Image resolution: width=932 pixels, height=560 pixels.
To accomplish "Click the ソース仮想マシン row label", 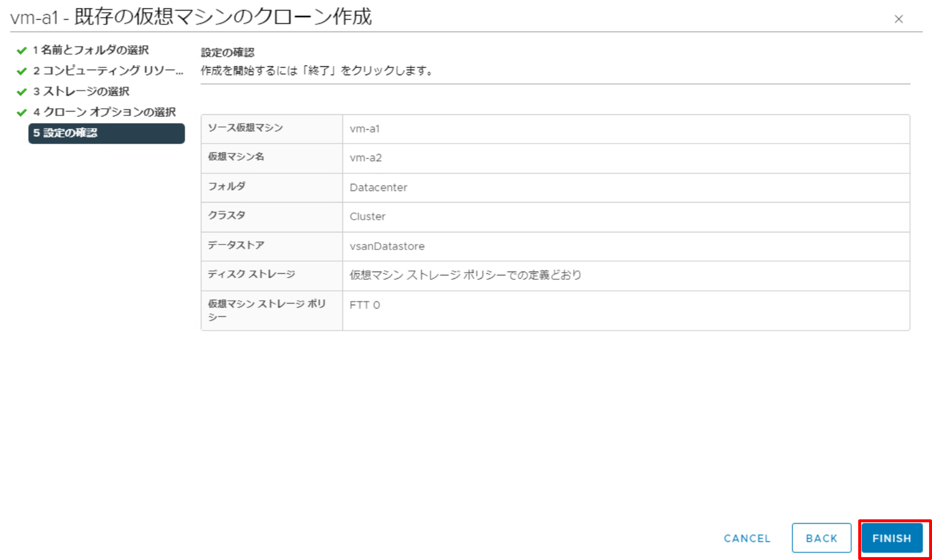I will click(246, 128).
